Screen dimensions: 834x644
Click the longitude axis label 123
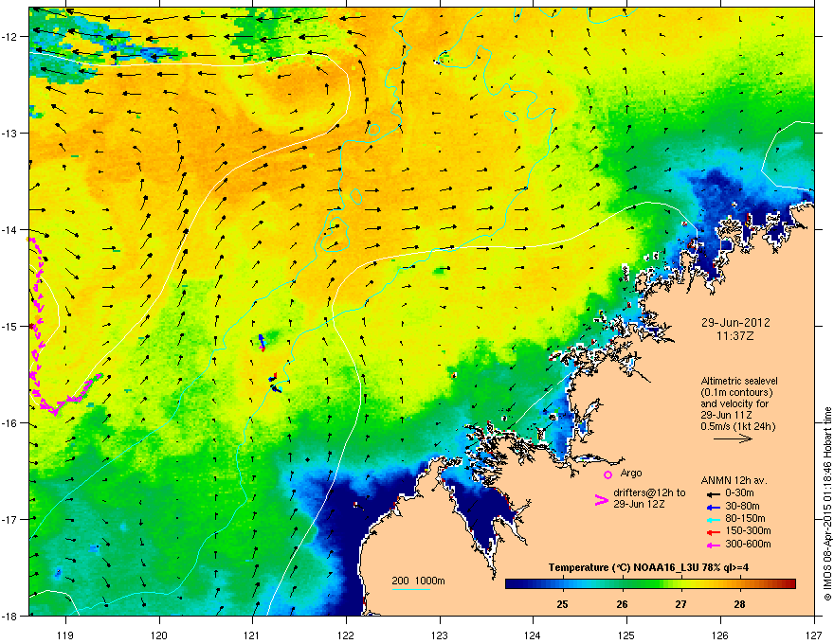tap(440, 635)
